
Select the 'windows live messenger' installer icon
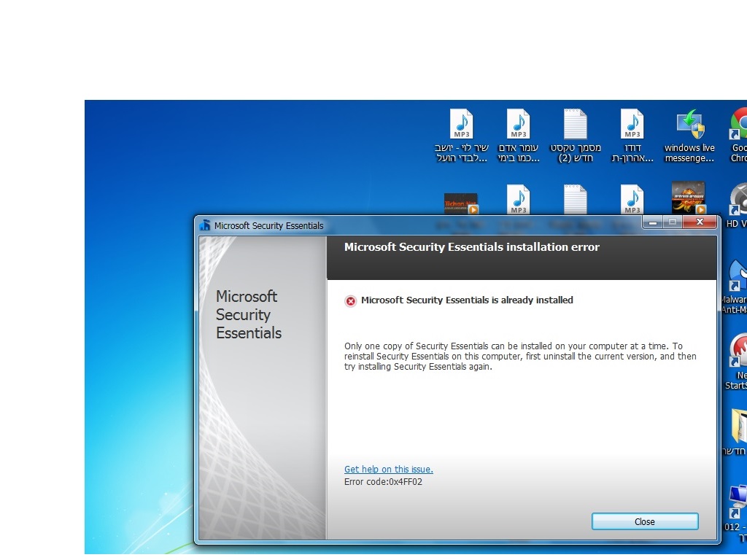click(x=689, y=125)
